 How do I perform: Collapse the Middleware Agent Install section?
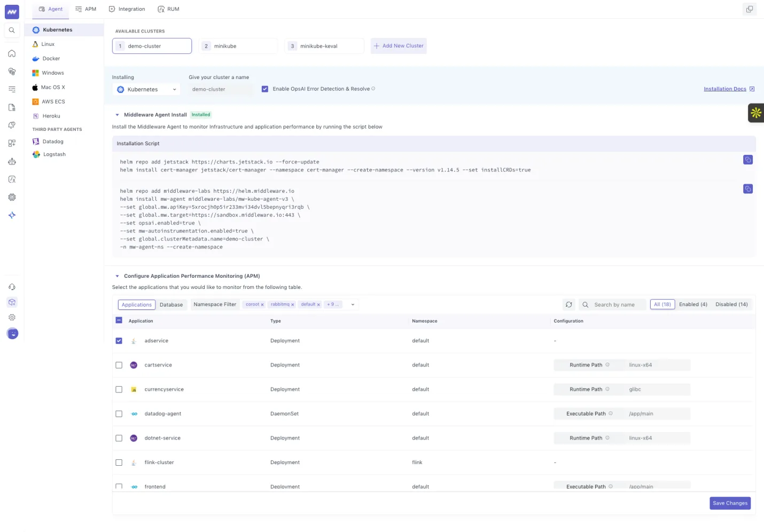[118, 115]
